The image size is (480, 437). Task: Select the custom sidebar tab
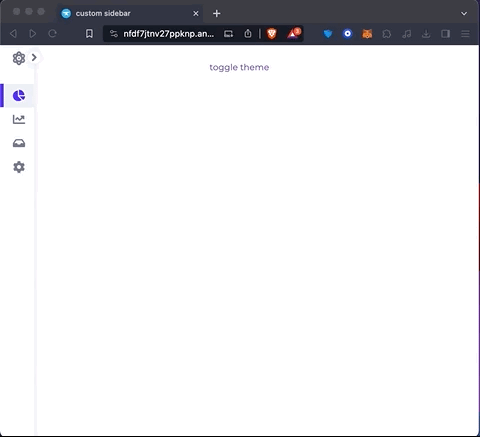(x=129, y=14)
